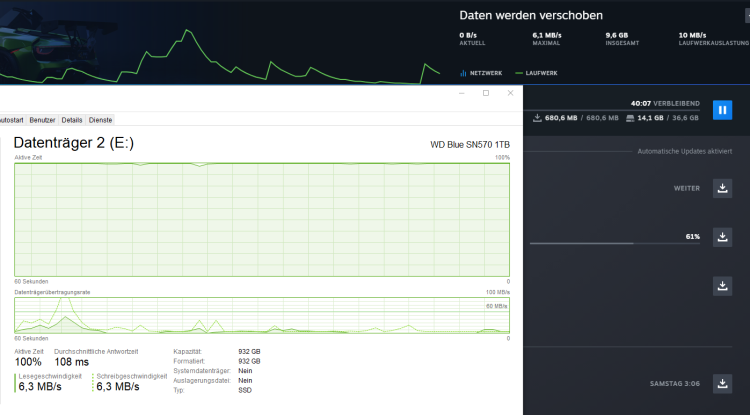Click the disk icon beside 14,1 GB
The height and width of the screenshot is (415, 750).
(x=629, y=118)
